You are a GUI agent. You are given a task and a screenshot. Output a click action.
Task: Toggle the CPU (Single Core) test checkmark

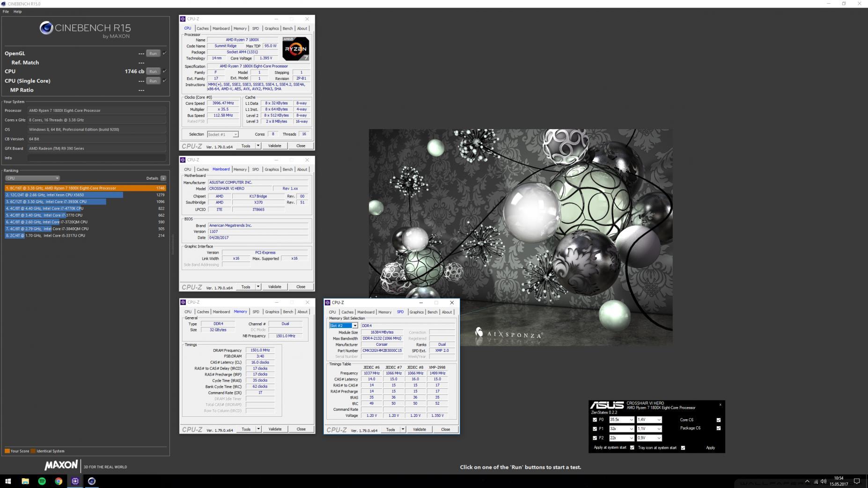pyautogui.click(x=164, y=80)
